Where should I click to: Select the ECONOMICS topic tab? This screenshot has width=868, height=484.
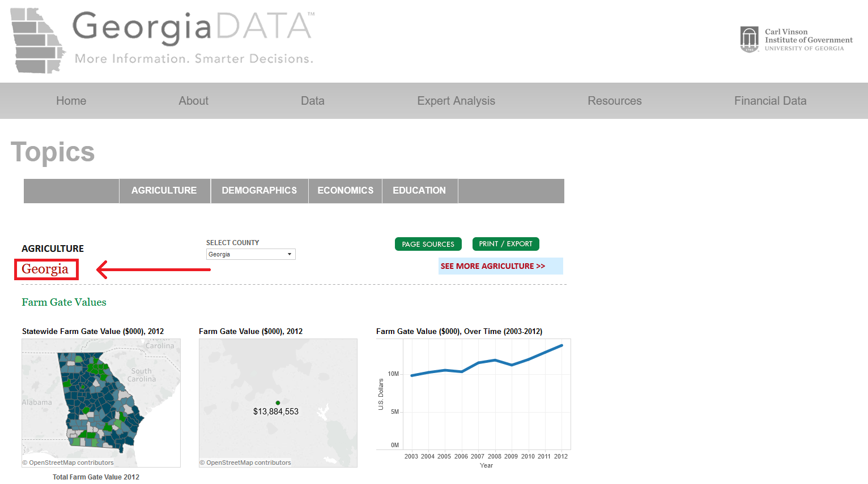pyautogui.click(x=346, y=191)
